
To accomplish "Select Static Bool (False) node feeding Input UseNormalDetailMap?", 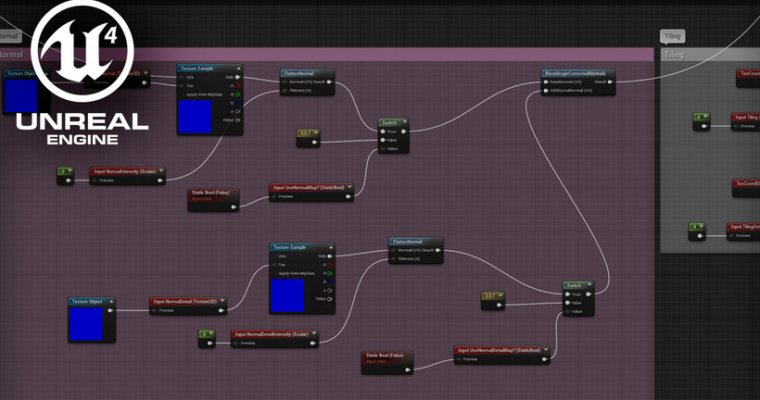I will click(387, 363).
